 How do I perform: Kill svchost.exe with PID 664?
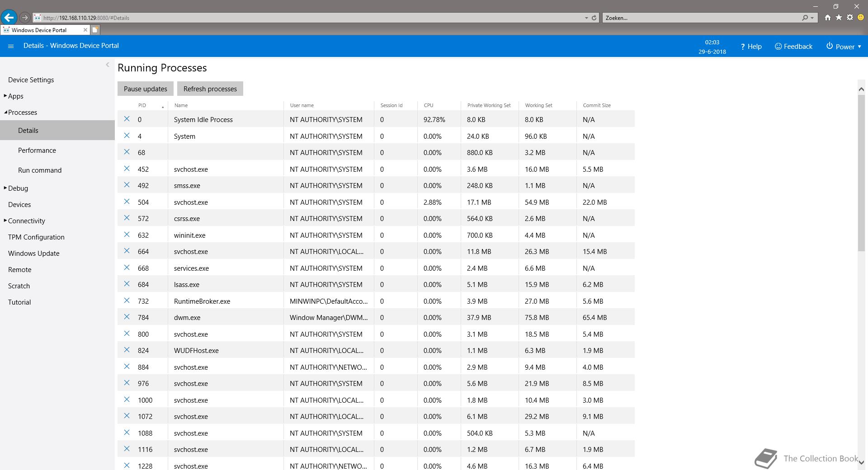127,251
